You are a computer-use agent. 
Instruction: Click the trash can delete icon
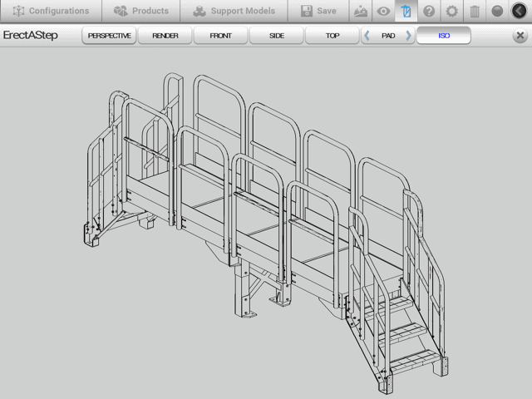pos(474,12)
